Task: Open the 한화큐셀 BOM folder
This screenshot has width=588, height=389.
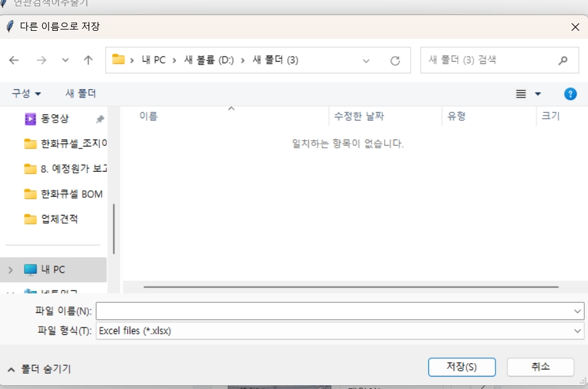Action: click(x=71, y=194)
